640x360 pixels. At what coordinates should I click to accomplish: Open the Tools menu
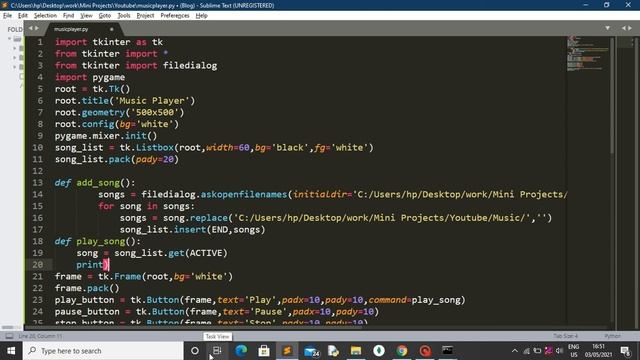(x=124, y=16)
